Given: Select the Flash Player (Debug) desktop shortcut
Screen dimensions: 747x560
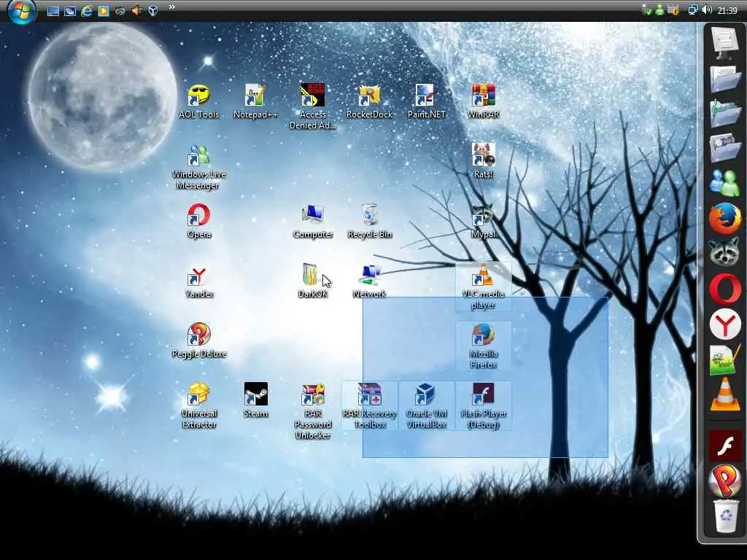Looking at the screenshot, I should [483, 406].
